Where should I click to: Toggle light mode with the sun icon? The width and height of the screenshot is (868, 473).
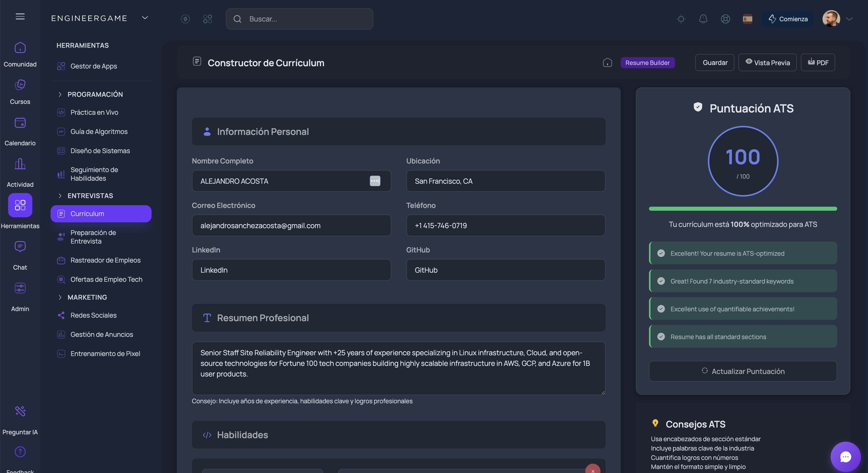point(681,19)
